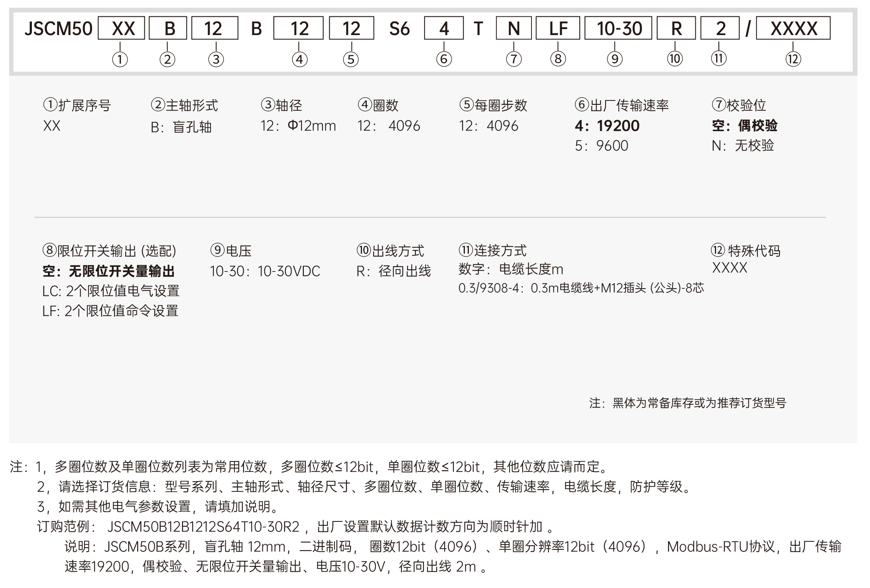The height and width of the screenshot is (588, 870).
Task: Click circled number 6 under the 4 box
Action: (444, 59)
